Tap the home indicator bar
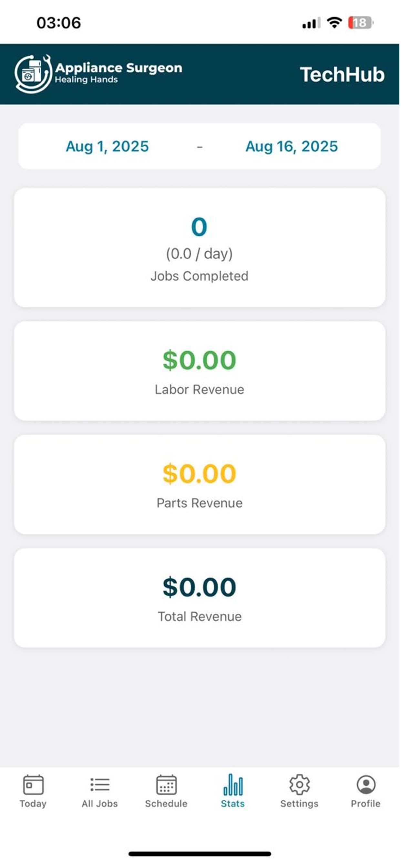401x868 pixels. click(200, 853)
